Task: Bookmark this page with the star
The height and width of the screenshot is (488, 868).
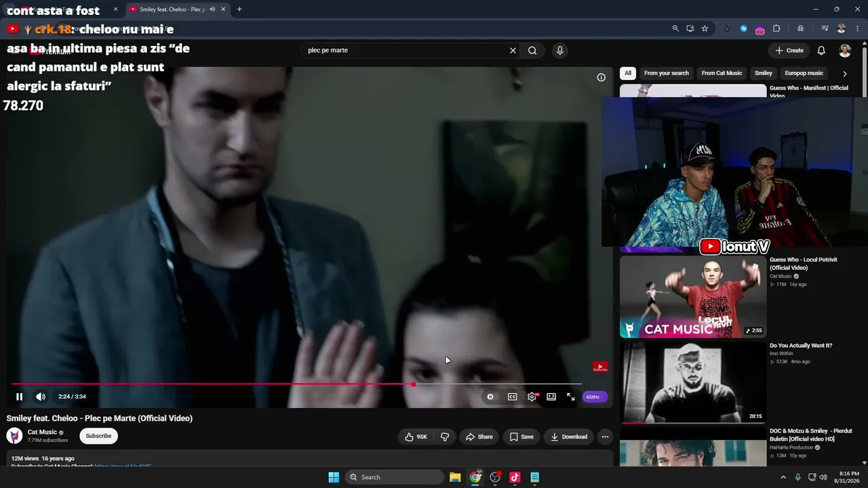Action: (x=705, y=28)
